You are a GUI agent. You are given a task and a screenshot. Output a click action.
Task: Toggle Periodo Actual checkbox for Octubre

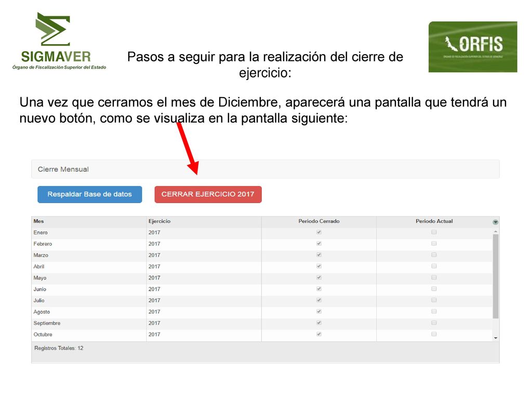(434, 334)
